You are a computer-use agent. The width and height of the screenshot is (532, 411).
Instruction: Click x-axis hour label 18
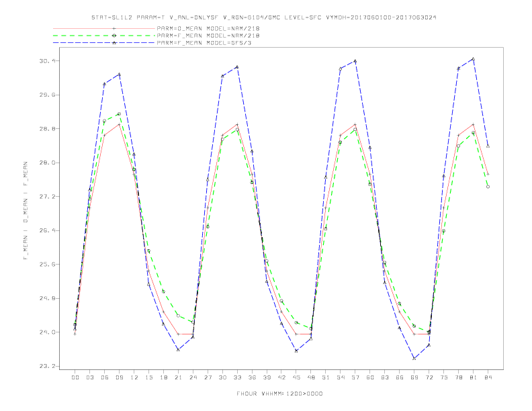point(163,377)
